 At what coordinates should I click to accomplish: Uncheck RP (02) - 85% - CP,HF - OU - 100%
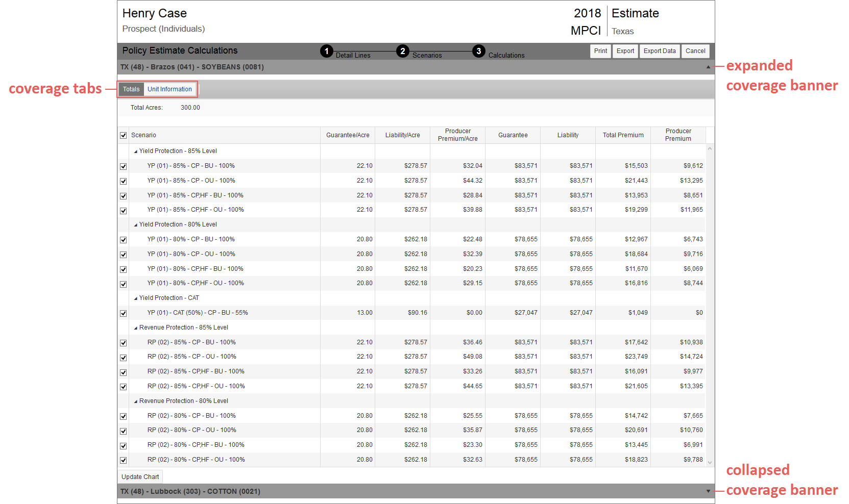(x=123, y=387)
